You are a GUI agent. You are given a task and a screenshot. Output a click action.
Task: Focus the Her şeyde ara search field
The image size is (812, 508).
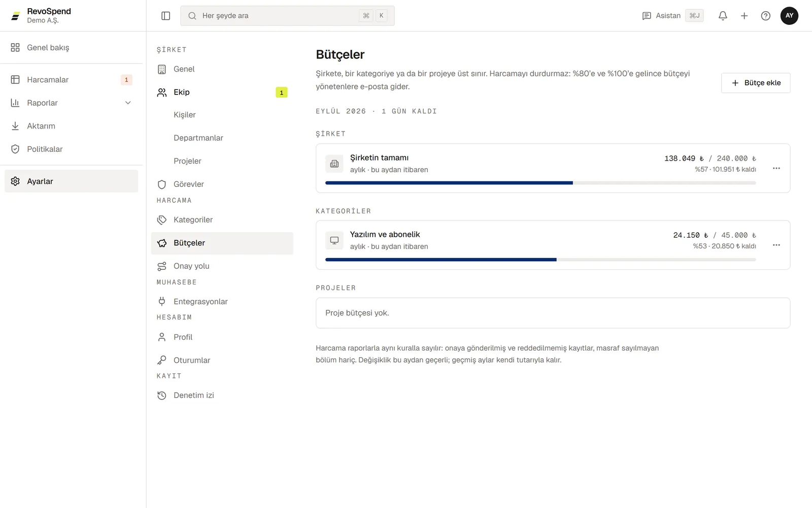pyautogui.click(x=287, y=16)
